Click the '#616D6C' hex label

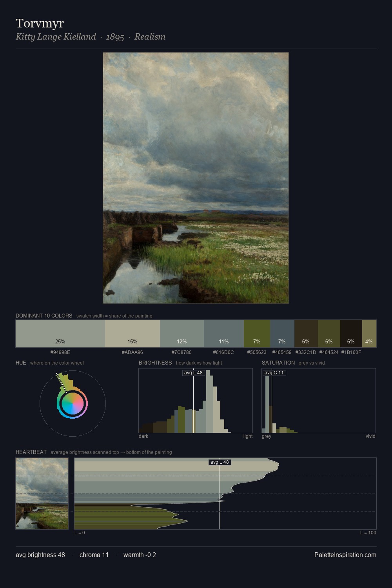[x=223, y=352]
